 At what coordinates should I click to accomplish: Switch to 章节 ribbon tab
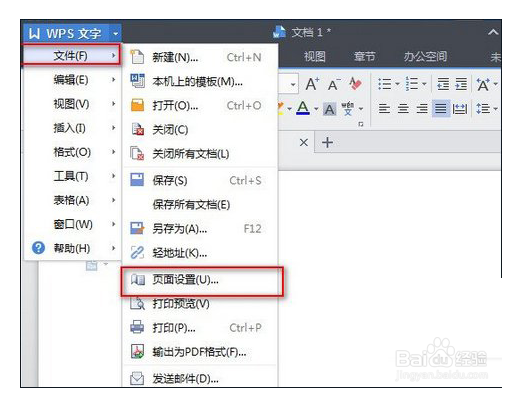pos(364,56)
